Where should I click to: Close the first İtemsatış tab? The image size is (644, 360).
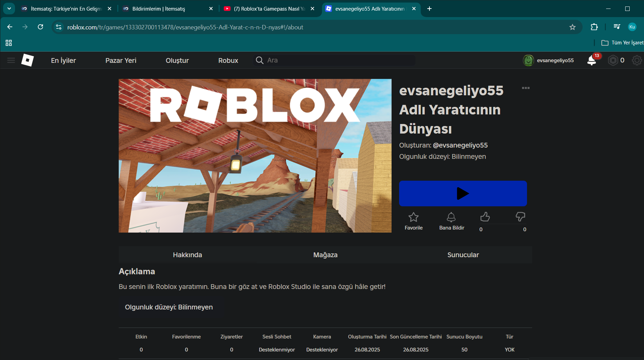(x=109, y=9)
